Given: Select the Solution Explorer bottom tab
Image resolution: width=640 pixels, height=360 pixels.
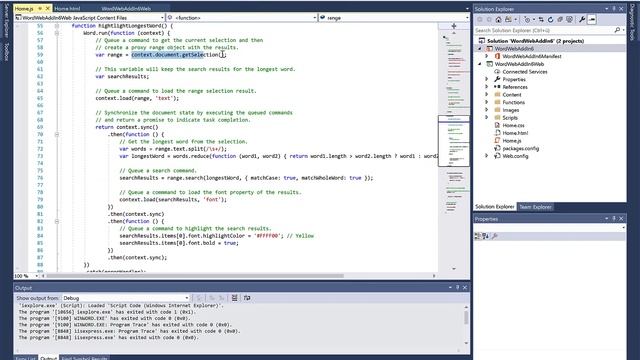Looking at the screenshot, I should click(x=495, y=207).
